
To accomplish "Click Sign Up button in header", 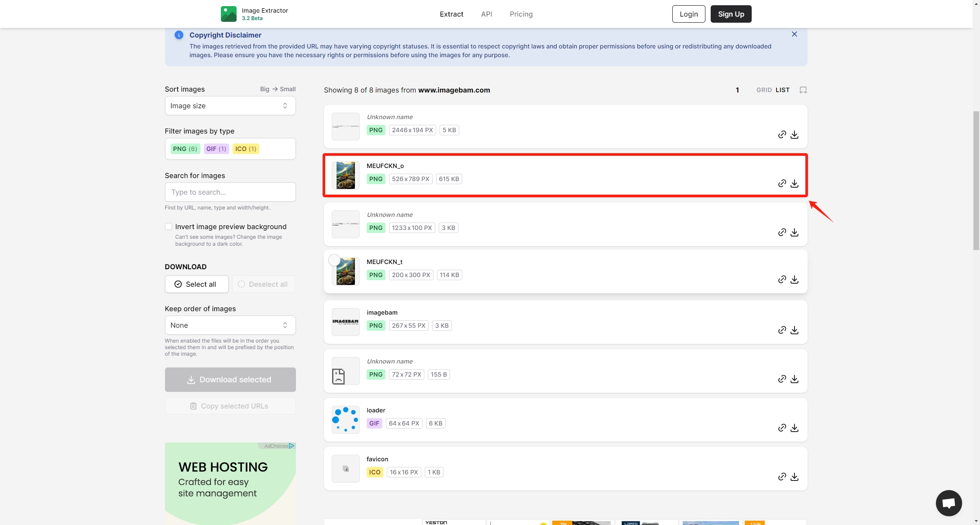I will [731, 14].
